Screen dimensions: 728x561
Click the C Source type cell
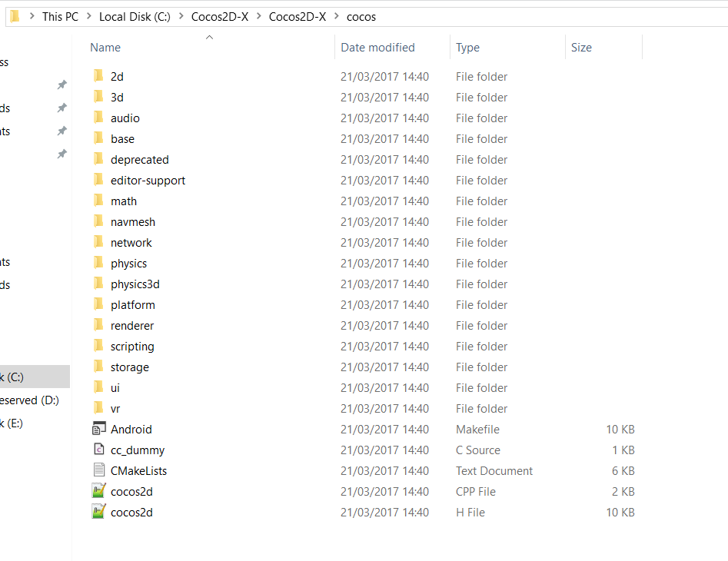click(477, 450)
